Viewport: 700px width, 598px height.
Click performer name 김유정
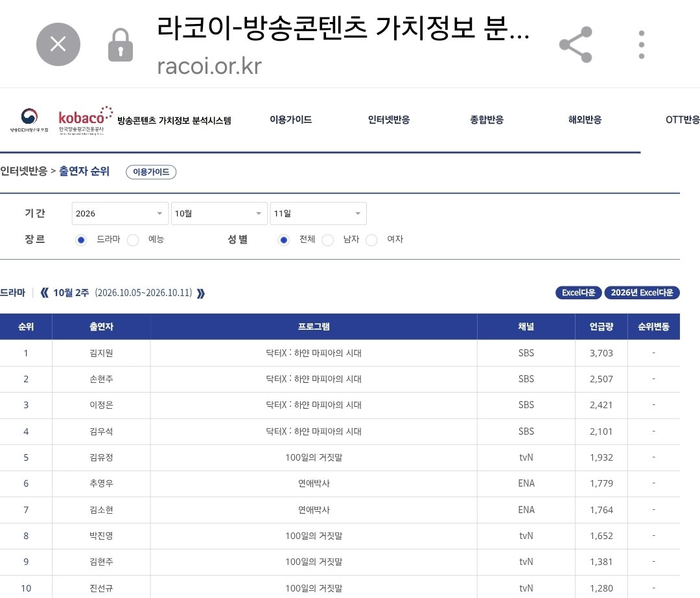click(x=101, y=457)
